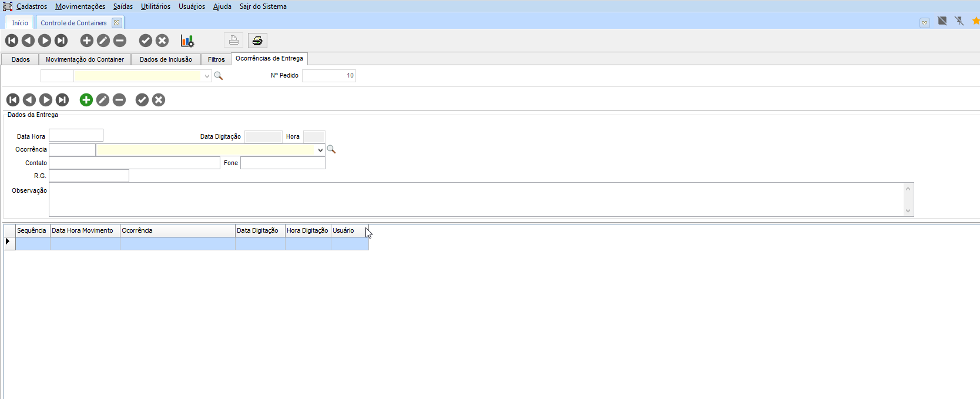Click the Nº Pedido field
This screenshot has height=399, width=980.
pyautogui.click(x=329, y=76)
